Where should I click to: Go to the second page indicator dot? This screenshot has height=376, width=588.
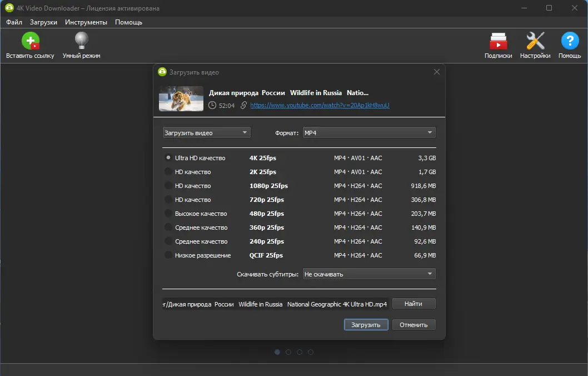(x=288, y=352)
